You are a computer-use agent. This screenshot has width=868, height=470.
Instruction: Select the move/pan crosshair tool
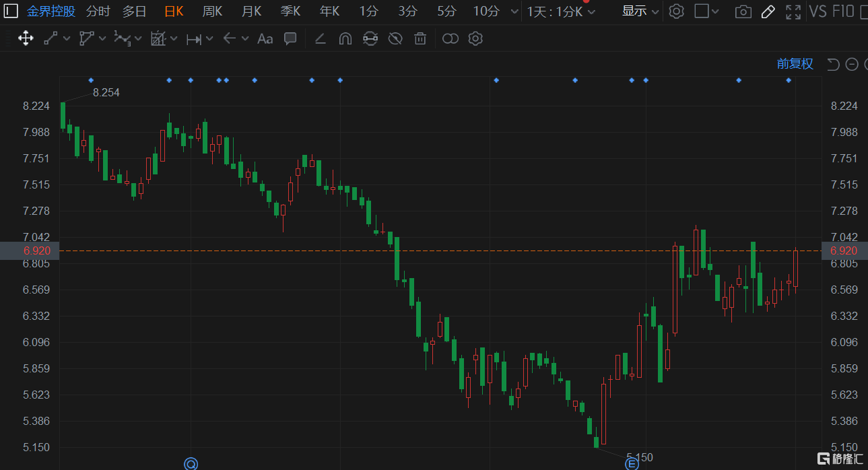[26, 38]
